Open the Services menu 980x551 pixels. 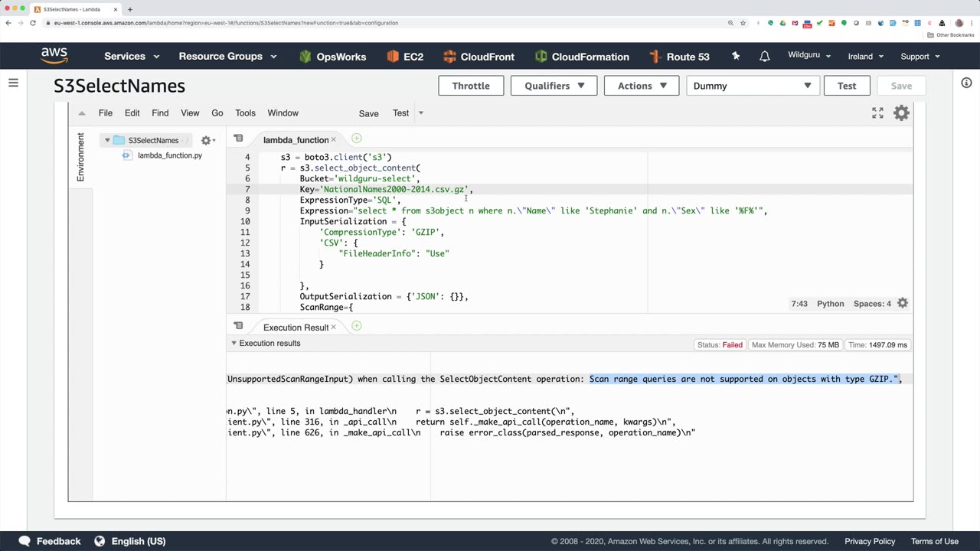[132, 57]
